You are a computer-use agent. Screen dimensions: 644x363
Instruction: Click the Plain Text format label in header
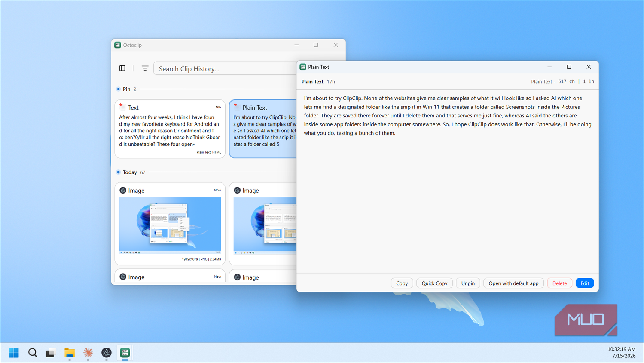(541, 81)
